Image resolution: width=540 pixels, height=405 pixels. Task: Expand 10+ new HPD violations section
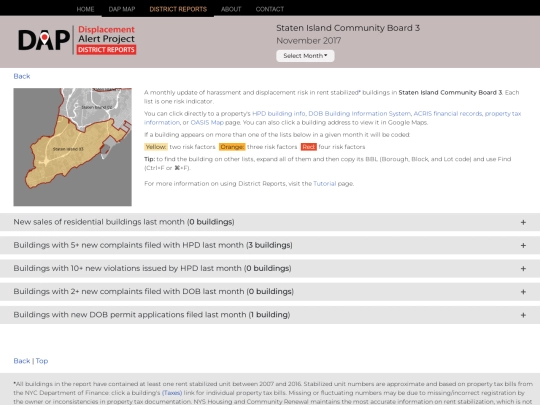coord(270,268)
